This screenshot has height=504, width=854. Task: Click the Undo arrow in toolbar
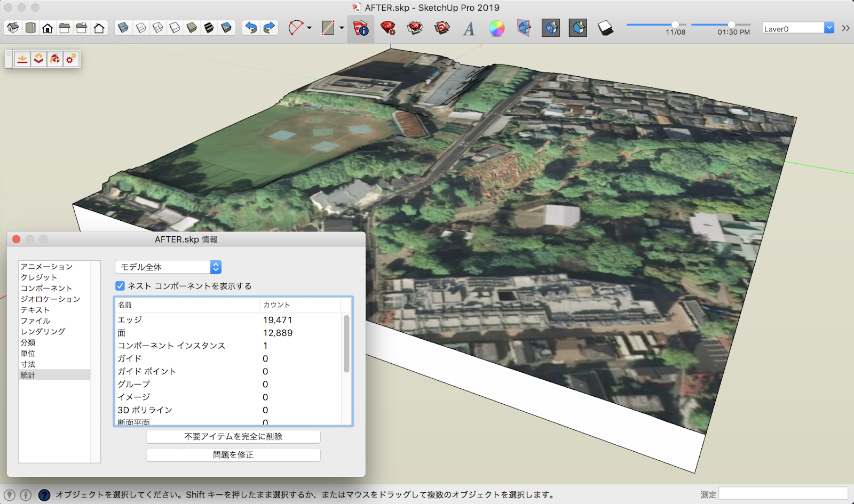coord(251,28)
